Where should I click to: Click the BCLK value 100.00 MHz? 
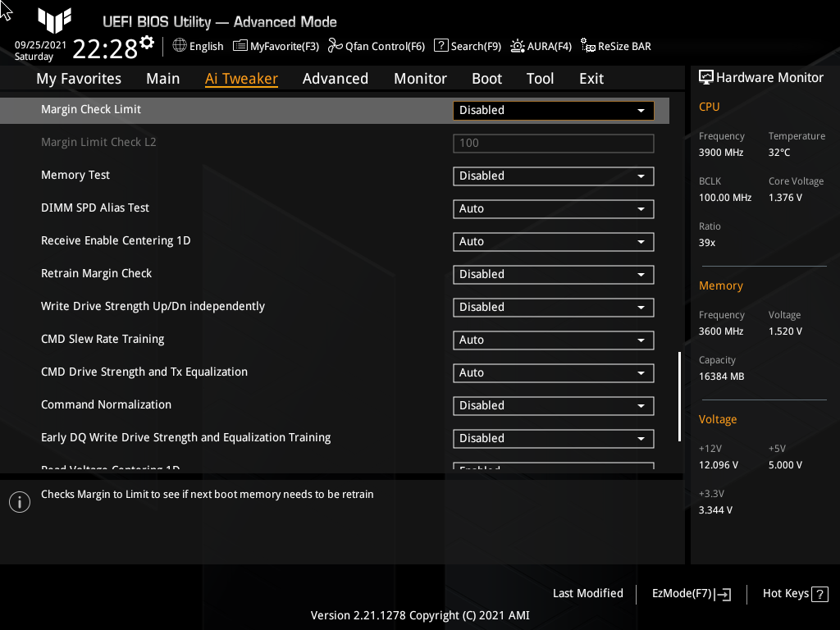pos(725,198)
